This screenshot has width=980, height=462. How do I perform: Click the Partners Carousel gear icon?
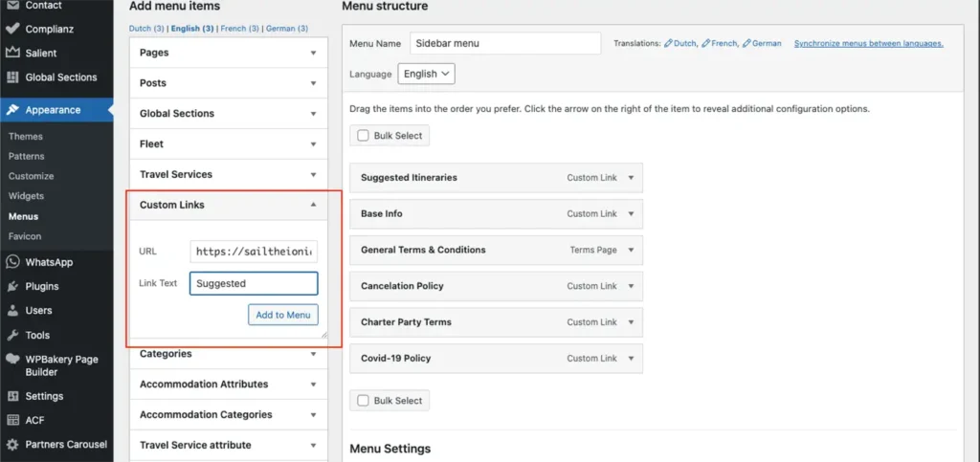pyautogui.click(x=11, y=445)
